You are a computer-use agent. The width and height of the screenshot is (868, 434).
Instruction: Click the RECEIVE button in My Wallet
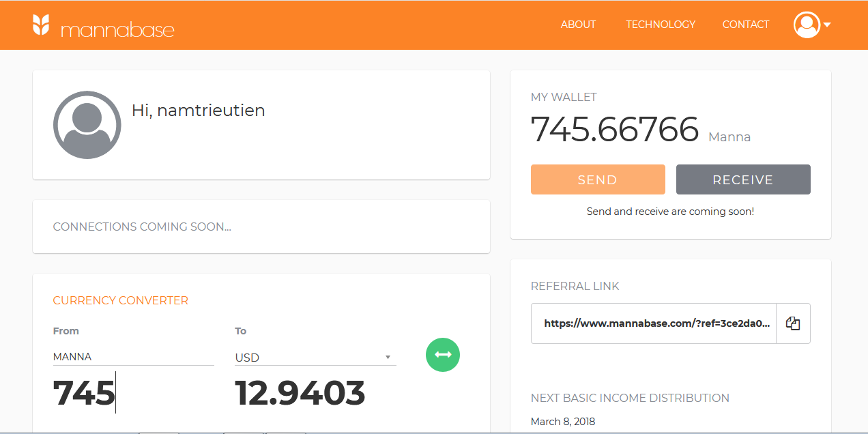tap(743, 179)
